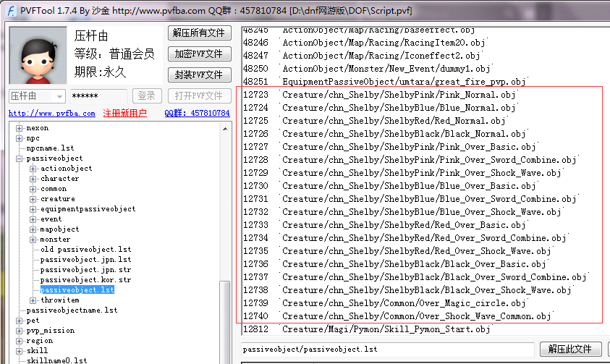This screenshot has height=364, width=610.
Task: Click the user avatar picture
Action: point(35,56)
